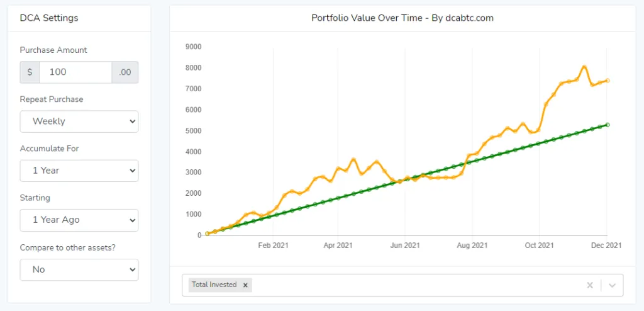
Task: Open the Accumulate For dropdown
Action: click(79, 171)
